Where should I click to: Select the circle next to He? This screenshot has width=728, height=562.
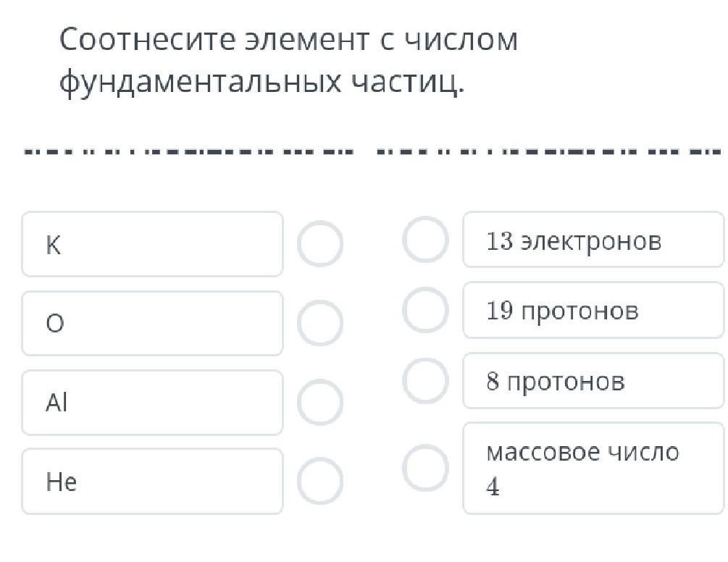point(319,481)
